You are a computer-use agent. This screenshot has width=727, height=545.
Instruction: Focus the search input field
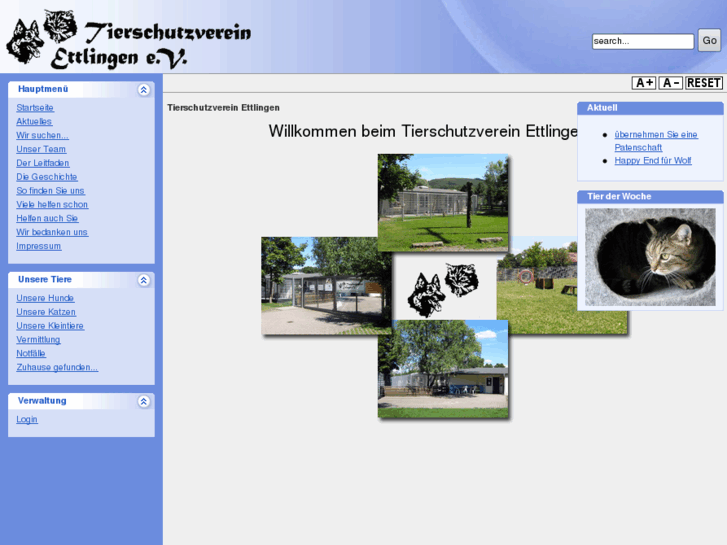pos(643,41)
